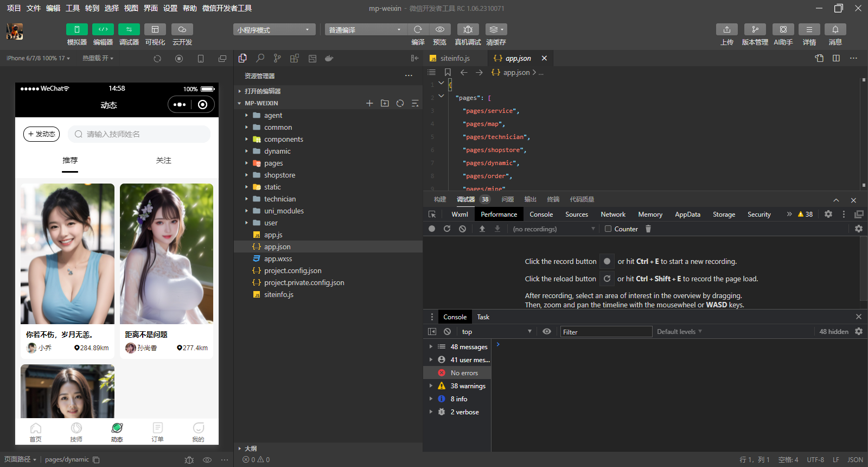
Task: Toggle the preview eye icon
Action: [440, 29]
